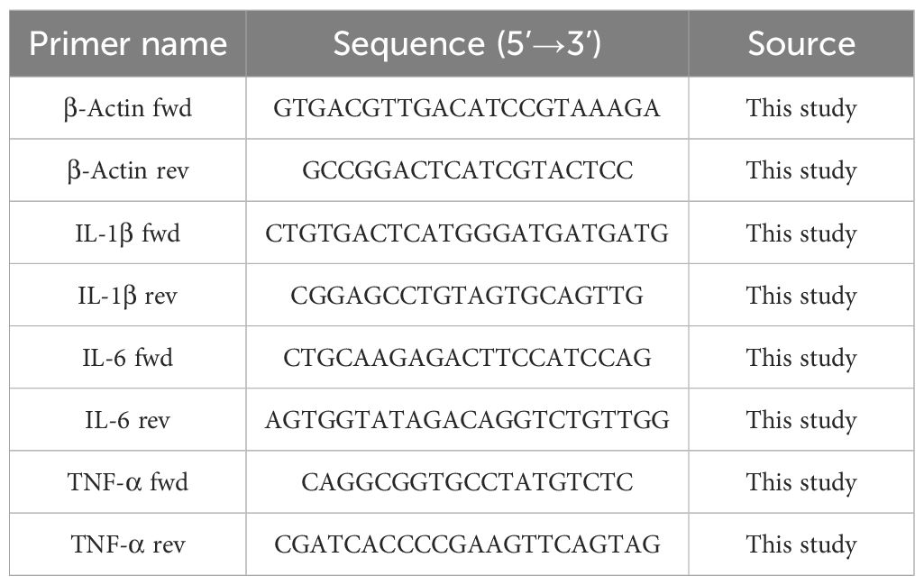Image resolution: width=924 pixels, height=585 pixels.
Task: Select the β-Actin fwd primer name cell
Action: pyautogui.click(x=128, y=109)
